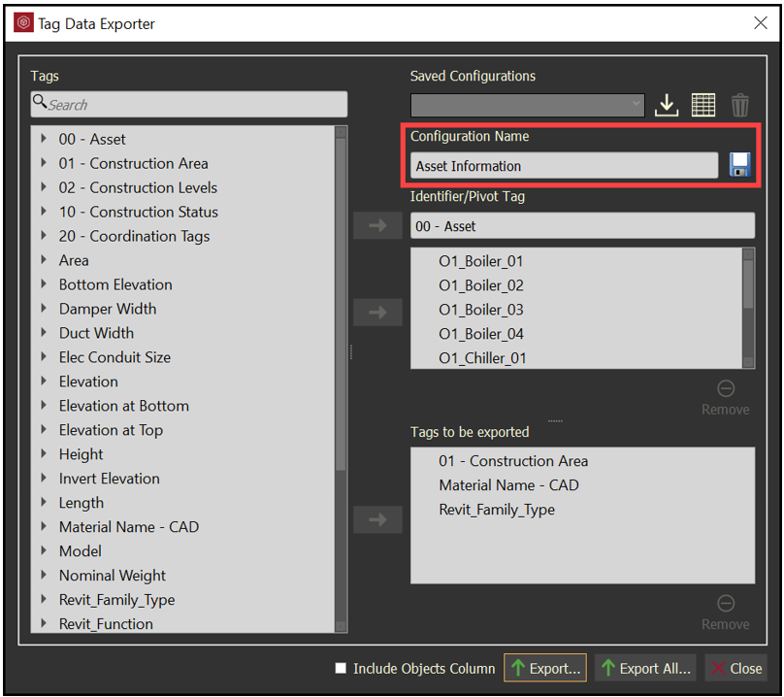Save the Asset Information configuration
This screenshot has height=697, width=784.
click(739, 165)
